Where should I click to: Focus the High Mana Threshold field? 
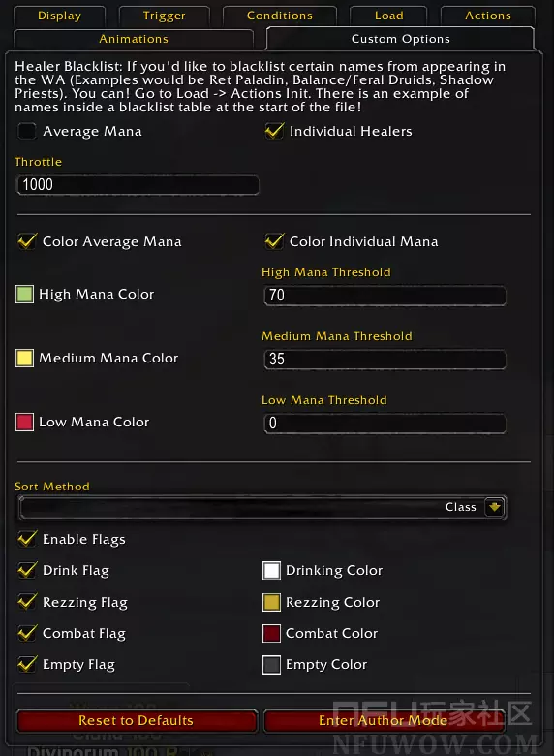point(385,296)
